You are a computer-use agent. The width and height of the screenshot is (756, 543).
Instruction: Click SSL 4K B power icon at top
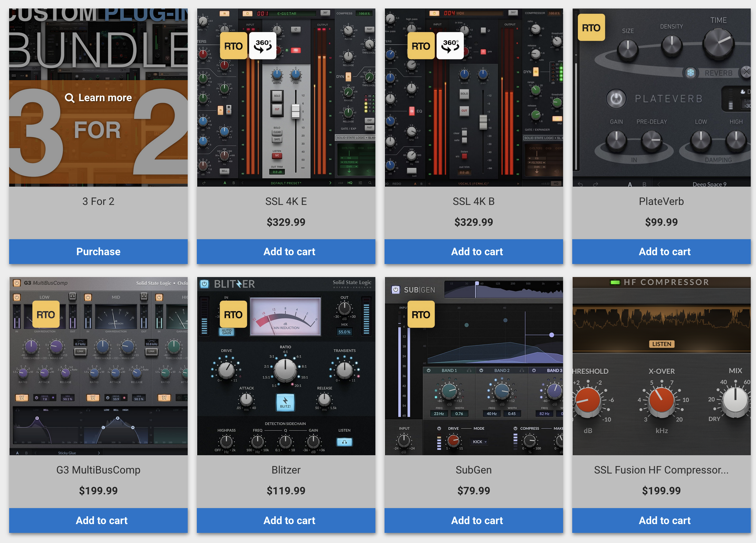tap(434, 13)
